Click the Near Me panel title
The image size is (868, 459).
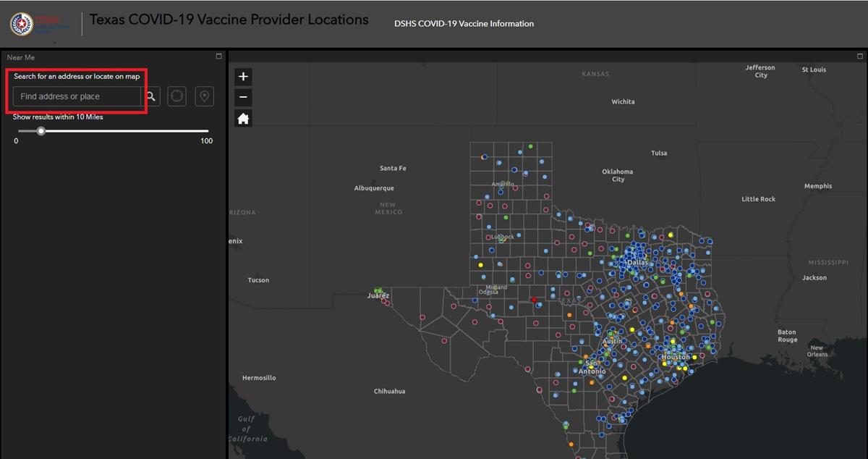tap(21, 57)
